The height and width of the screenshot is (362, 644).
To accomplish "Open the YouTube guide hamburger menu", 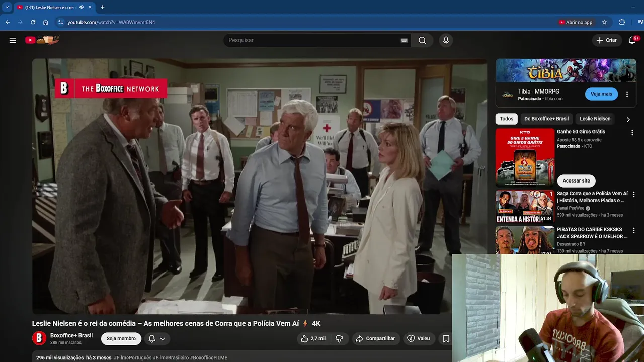I will tap(13, 40).
